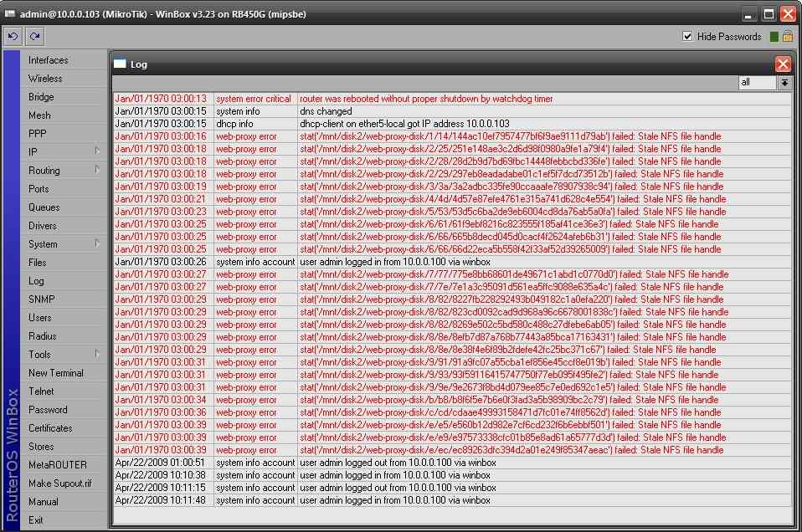Click Make Supout.rif in sidebar
This screenshot has height=532, width=802.
59,483
